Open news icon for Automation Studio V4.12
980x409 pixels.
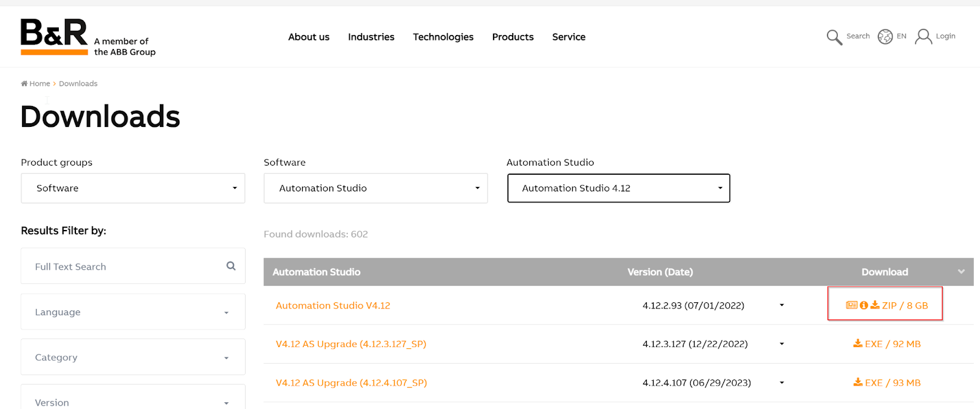pos(851,305)
